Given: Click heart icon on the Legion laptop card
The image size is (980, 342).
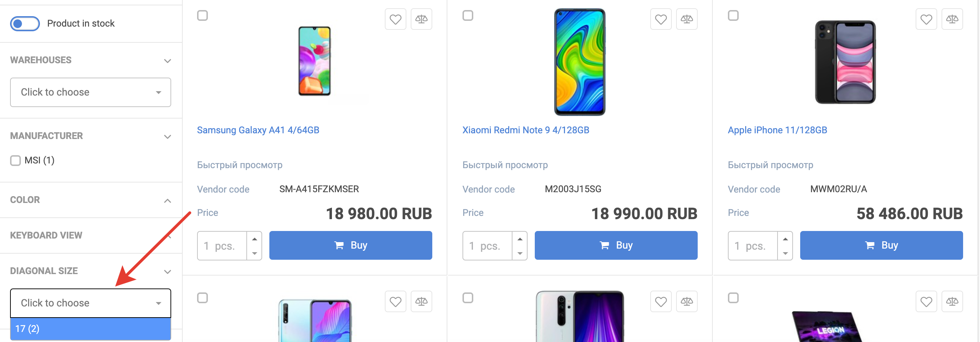Looking at the screenshot, I should (926, 301).
